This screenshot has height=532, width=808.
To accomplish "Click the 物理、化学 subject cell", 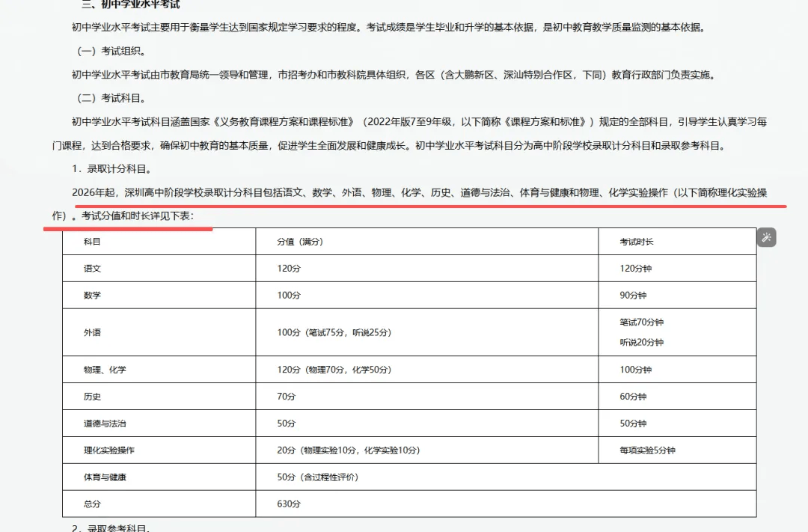I will click(x=159, y=369).
